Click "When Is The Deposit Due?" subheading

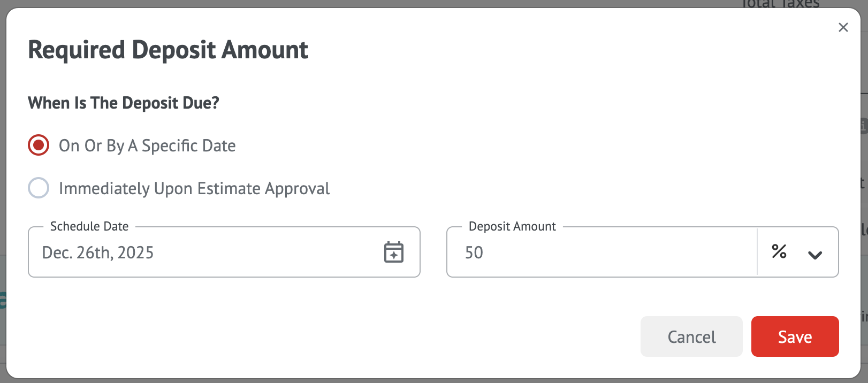124,103
